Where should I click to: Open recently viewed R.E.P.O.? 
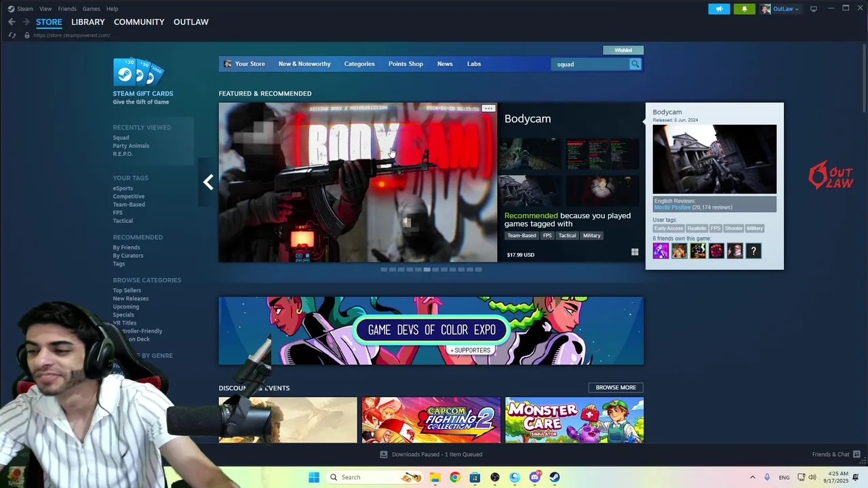click(x=123, y=154)
